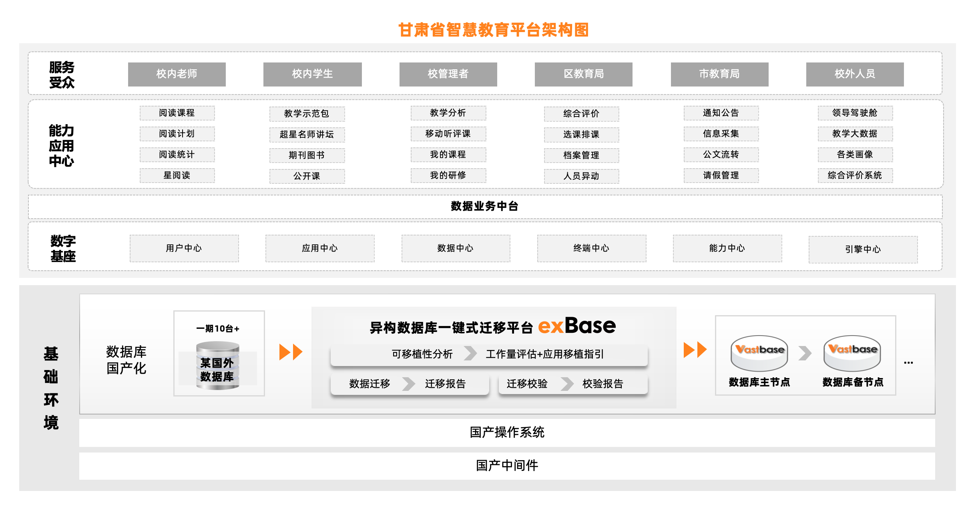Click chevron between 迁移校验 and 校验报告
Screen dimensions: 980x511
coord(567,384)
